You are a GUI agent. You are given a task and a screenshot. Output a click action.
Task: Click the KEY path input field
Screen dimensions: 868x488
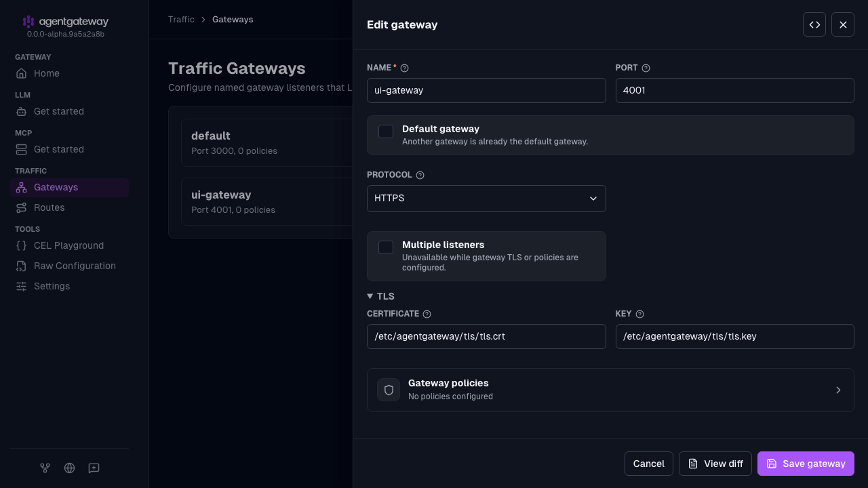[734, 336]
